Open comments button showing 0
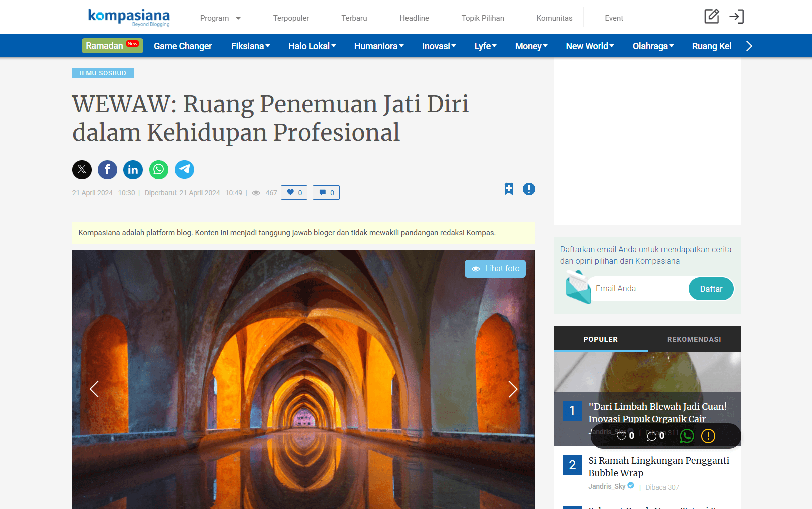 tap(326, 193)
